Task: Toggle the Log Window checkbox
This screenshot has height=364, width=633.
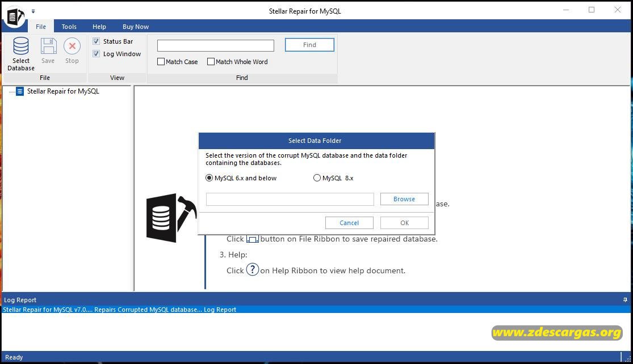Action: point(96,54)
